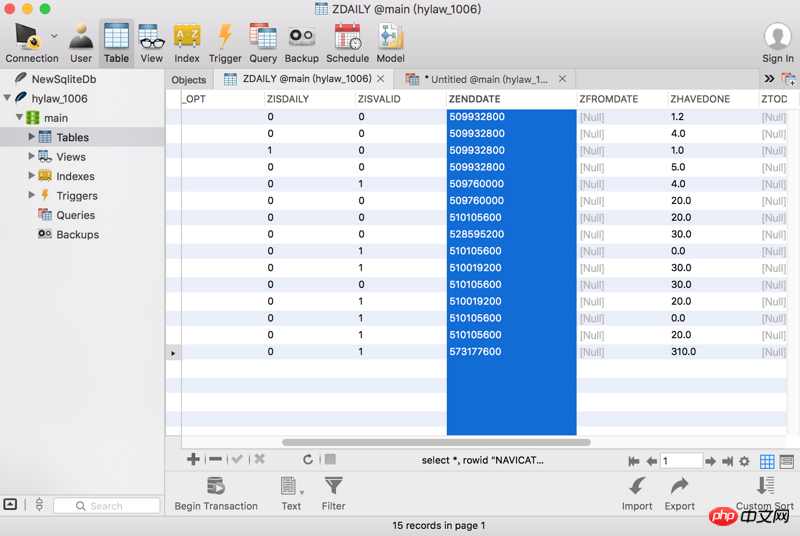Go to the last page of records
Viewport: 800px width, 536px height.
pos(728,461)
